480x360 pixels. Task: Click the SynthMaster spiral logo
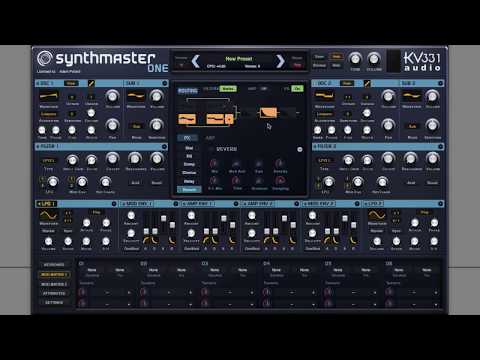[45, 58]
